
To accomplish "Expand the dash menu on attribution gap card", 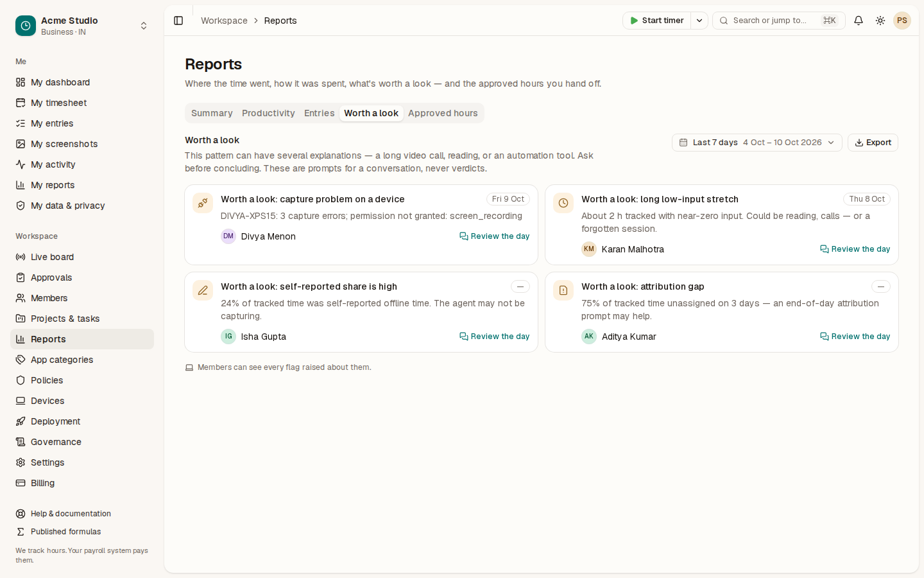I will [x=881, y=286].
